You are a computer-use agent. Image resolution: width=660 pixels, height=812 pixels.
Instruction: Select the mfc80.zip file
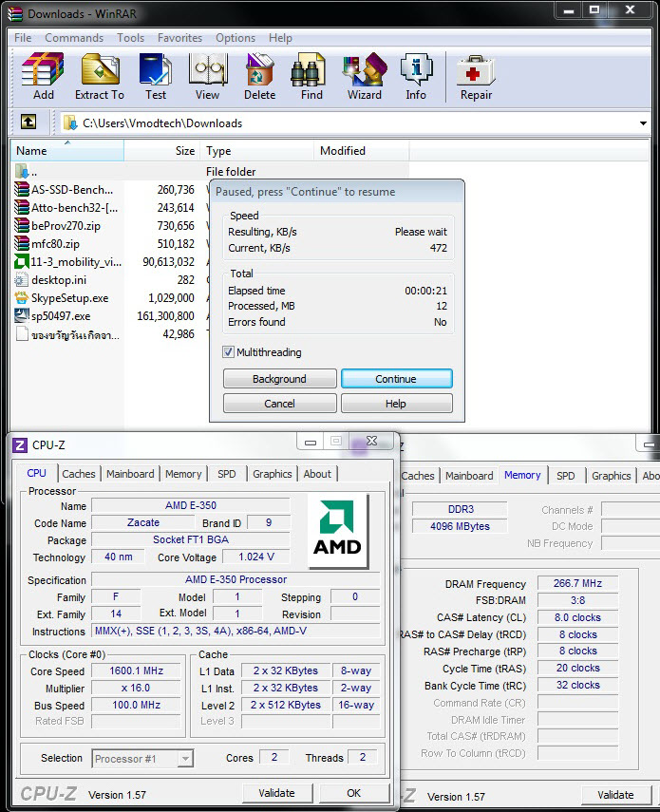[47, 243]
